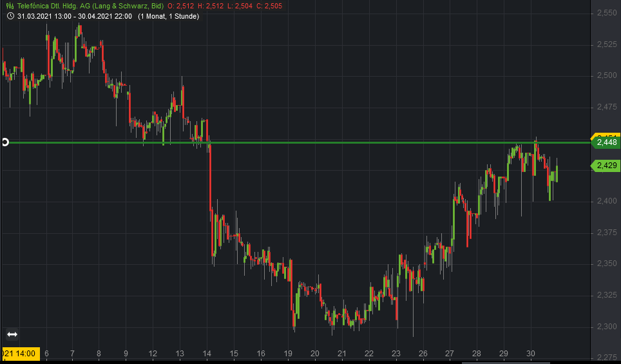Click the x-axis date label 14

(x=207, y=354)
